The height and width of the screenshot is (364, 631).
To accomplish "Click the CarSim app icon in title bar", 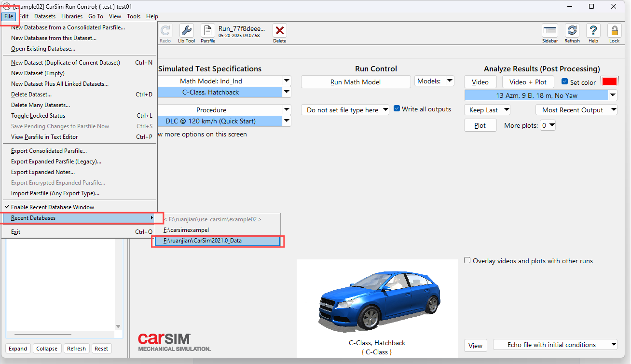I will point(7,7).
